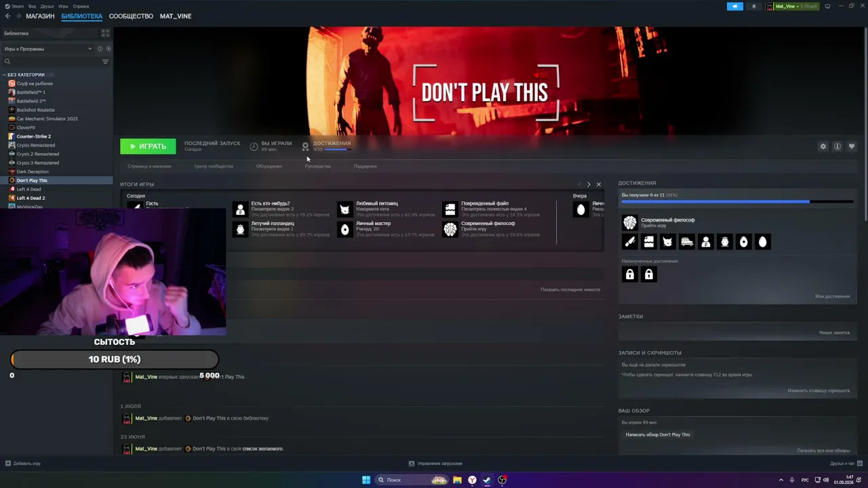This screenshot has height=488, width=868.
Task: Open the library advanced filters icon
Action: (105, 62)
